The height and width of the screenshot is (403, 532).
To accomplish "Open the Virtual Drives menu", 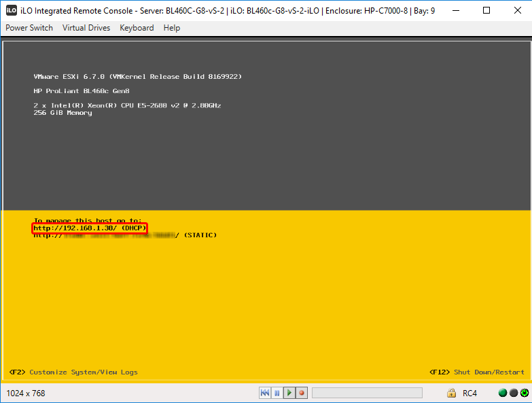I will click(86, 28).
